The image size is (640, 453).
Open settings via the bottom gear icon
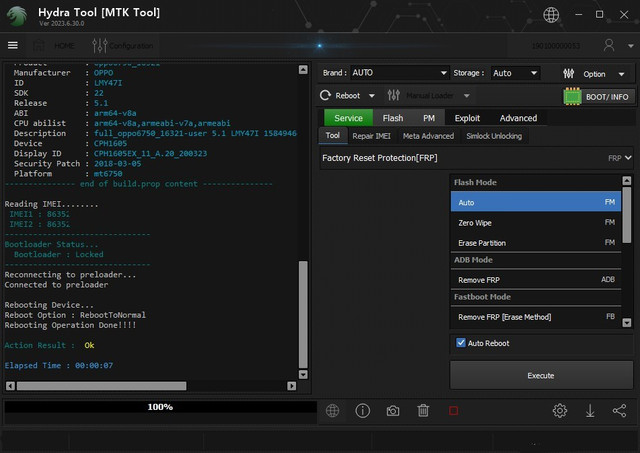click(x=560, y=411)
